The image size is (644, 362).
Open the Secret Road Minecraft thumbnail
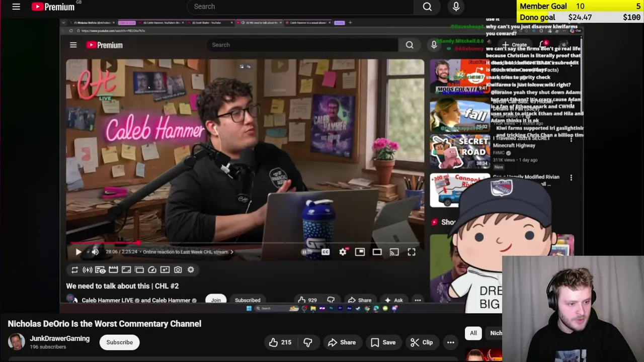click(460, 151)
